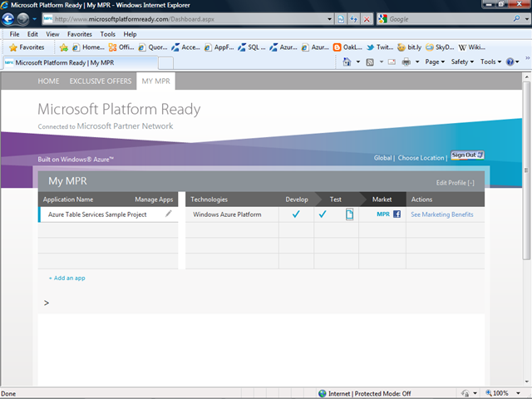The width and height of the screenshot is (532, 399).
Task: Expand the Page dropdown menu
Action: 434,62
